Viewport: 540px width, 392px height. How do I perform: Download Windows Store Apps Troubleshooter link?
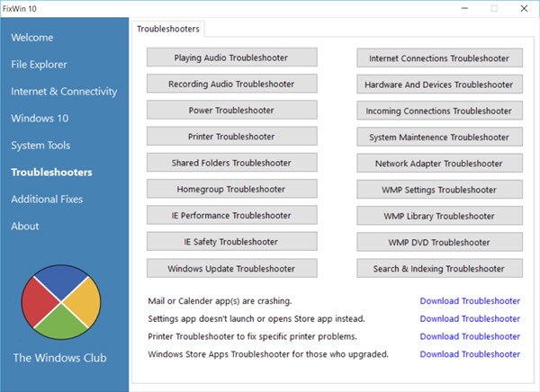[470, 354]
